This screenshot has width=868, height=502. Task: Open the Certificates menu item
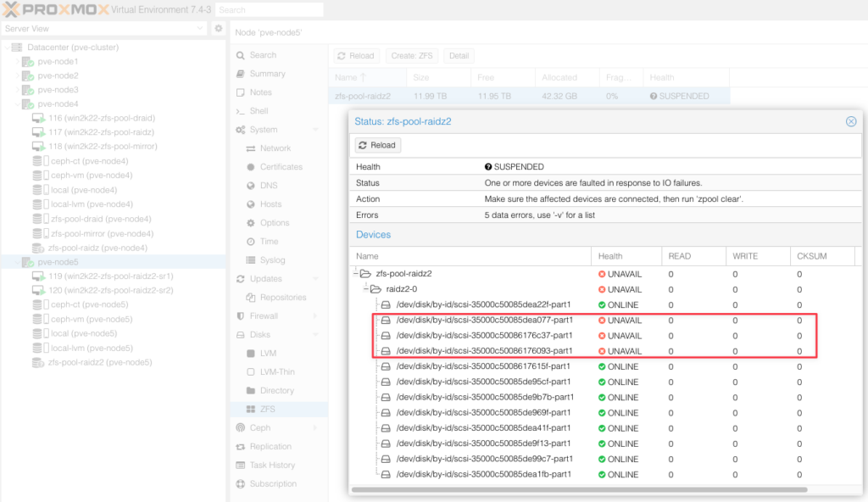pyautogui.click(x=280, y=167)
